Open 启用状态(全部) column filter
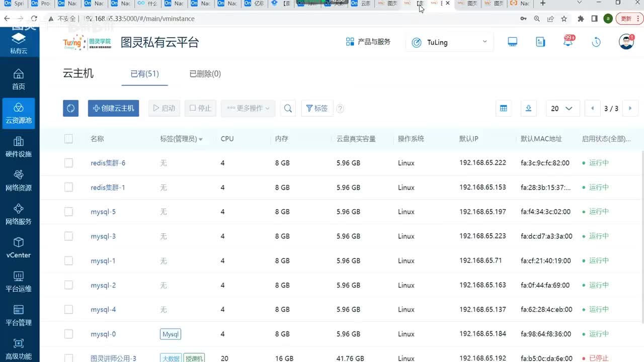This screenshot has height=362, width=644. [x=606, y=139]
